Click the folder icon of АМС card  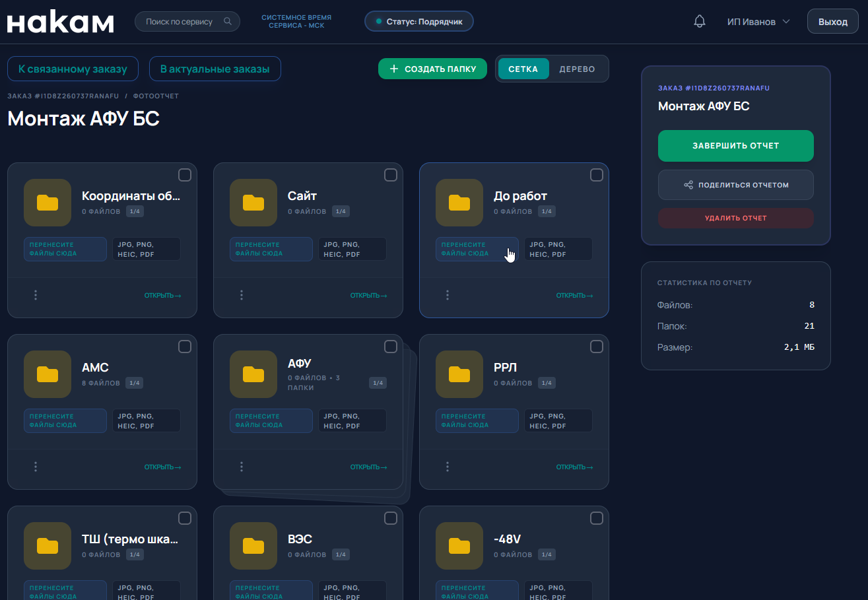point(48,374)
